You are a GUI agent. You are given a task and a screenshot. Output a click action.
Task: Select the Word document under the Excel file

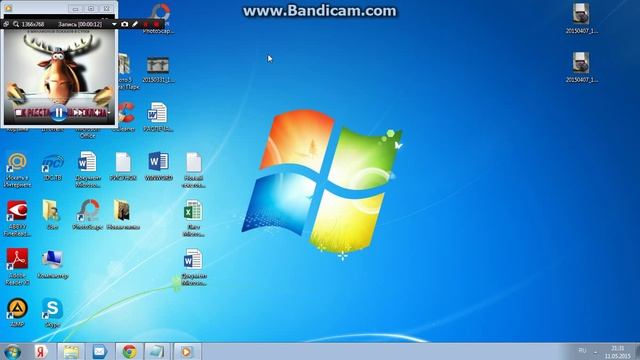coord(193,267)
